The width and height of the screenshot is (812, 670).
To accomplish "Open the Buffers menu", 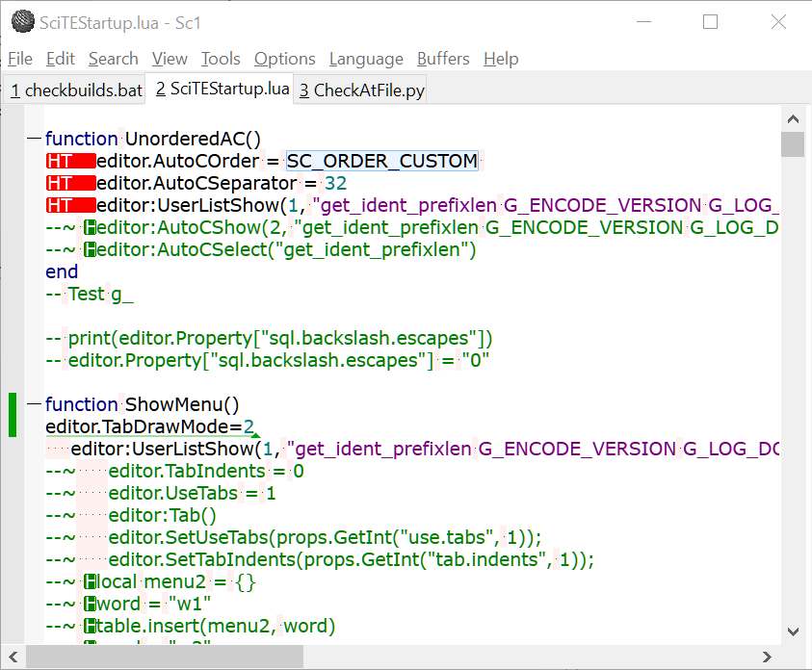I will click(444, 59).
